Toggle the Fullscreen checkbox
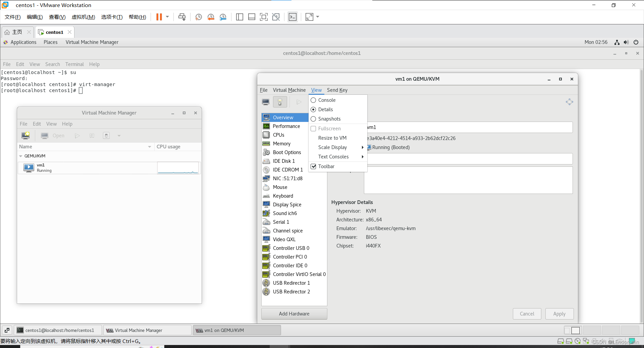The width and height of the screenshot is (644, 348). [x=313, y=129]
